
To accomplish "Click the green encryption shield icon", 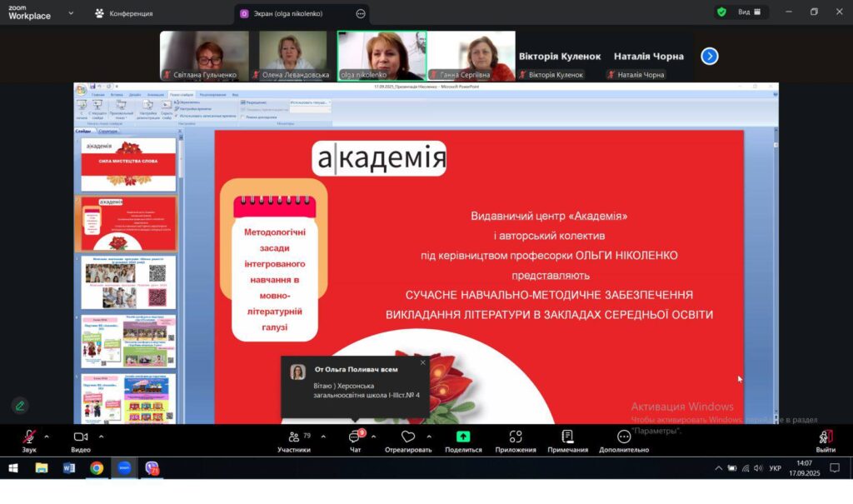I will (721, 12).
